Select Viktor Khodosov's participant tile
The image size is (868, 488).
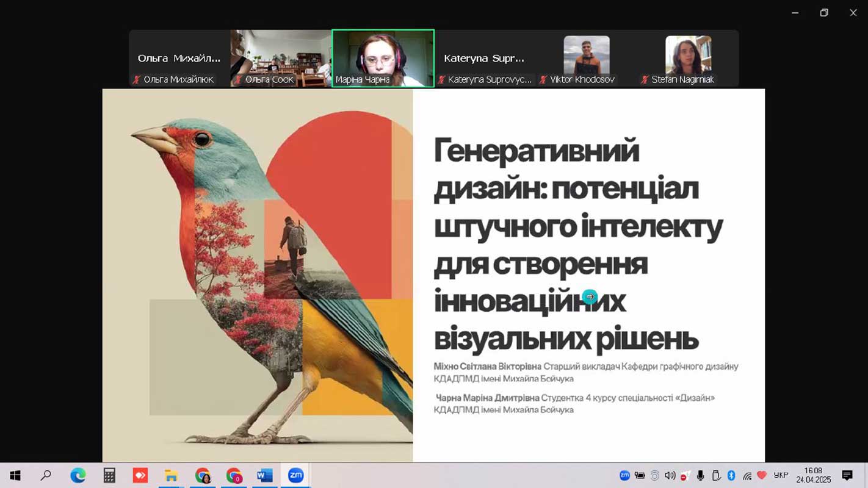[x=586, y=58]
